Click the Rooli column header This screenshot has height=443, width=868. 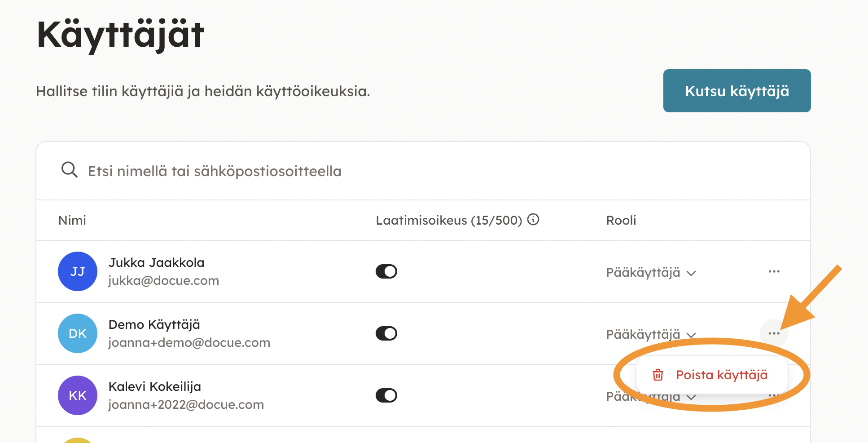point(621,220)
